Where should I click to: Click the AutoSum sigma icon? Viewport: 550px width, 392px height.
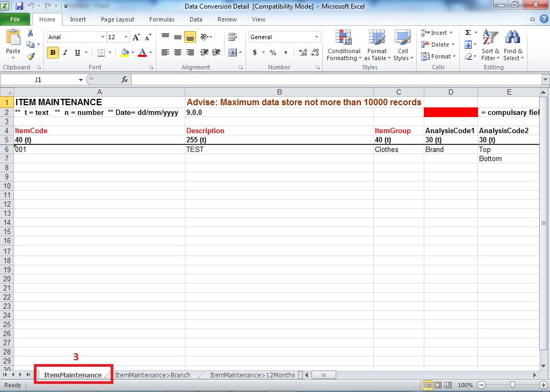[x=468, y=33]
